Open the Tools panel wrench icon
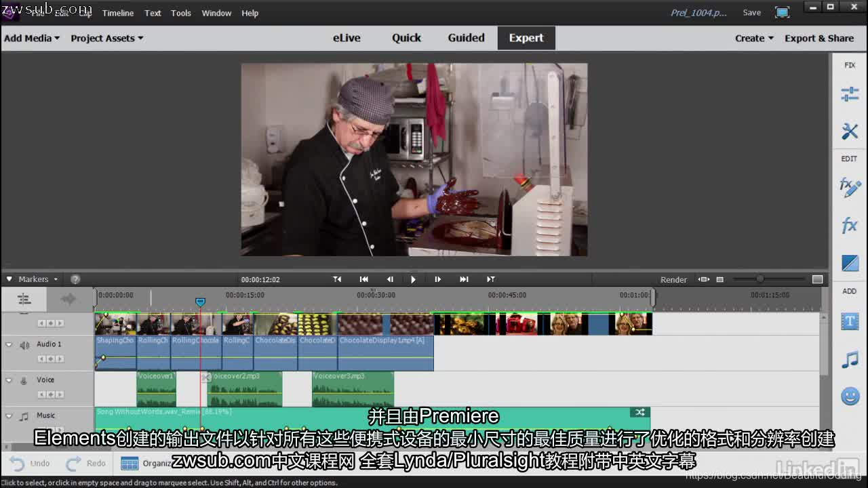The height and width of the screenshot is (488, 868). [x=850, y=131]
